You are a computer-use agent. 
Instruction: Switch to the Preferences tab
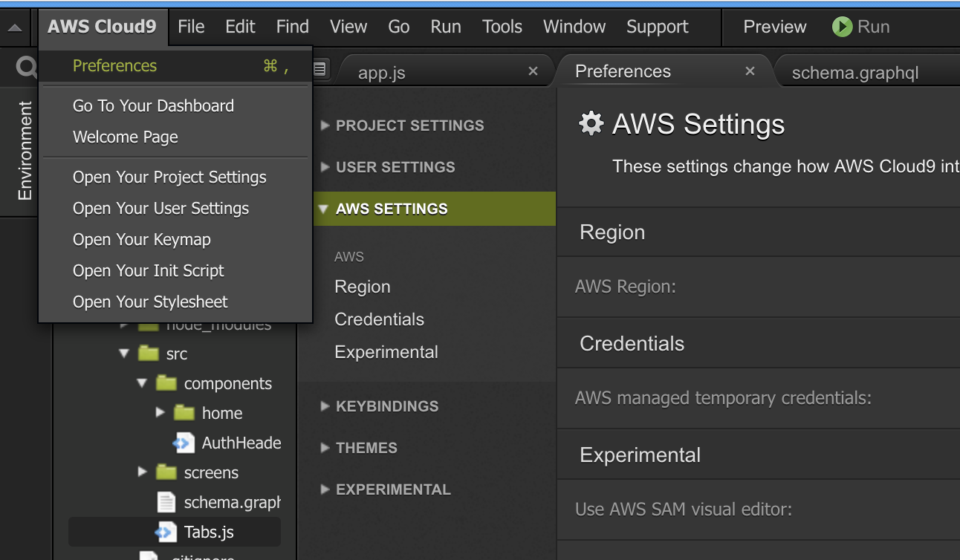pos(664,71)
